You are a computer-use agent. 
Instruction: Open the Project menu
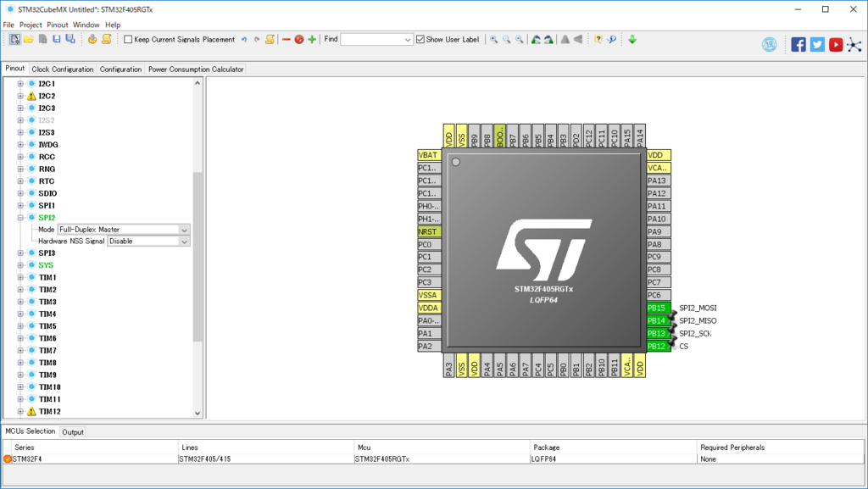tap(31, 25)
